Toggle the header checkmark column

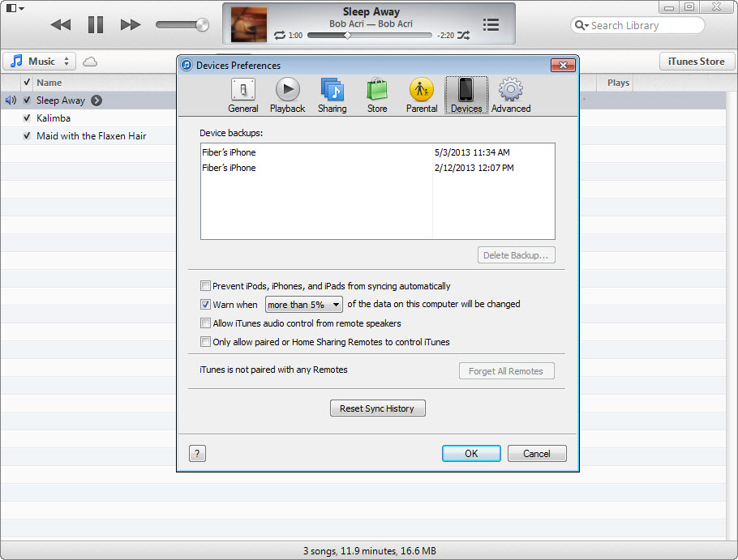click(27, 83)
